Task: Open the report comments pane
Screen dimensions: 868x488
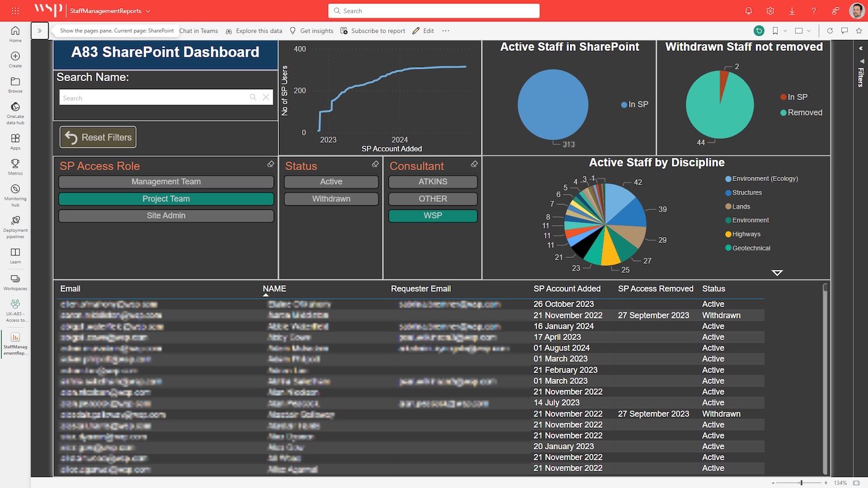Action: coord(844,31)
